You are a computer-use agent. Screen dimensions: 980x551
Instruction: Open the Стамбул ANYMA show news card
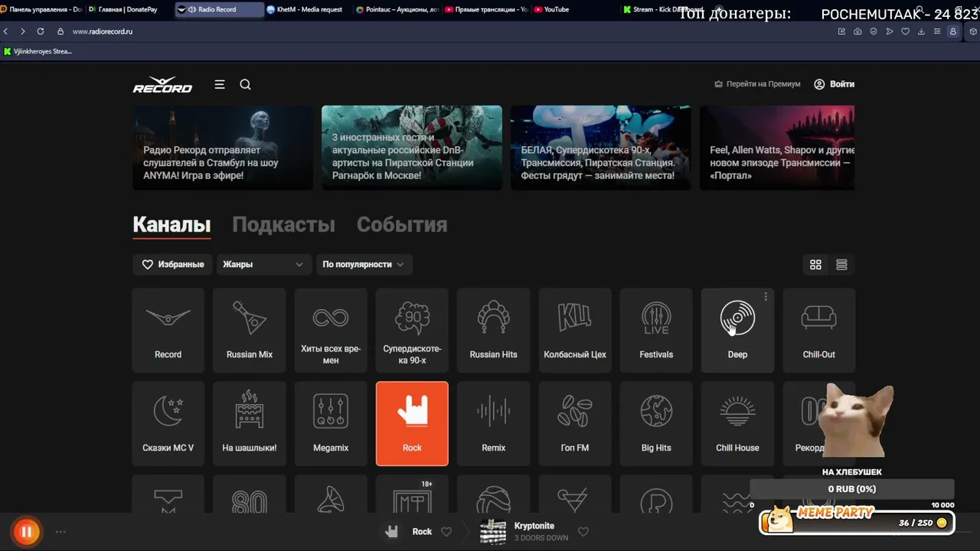[x=223, y=148]
